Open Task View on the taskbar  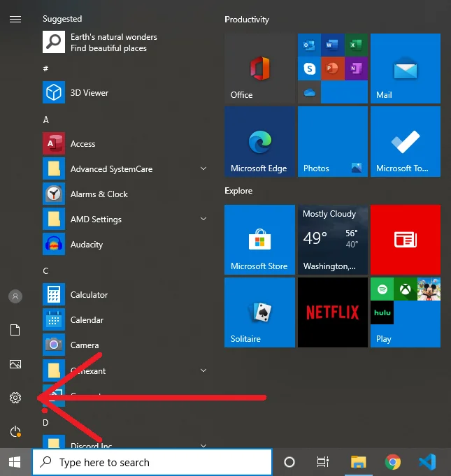[x=323, y=462]
